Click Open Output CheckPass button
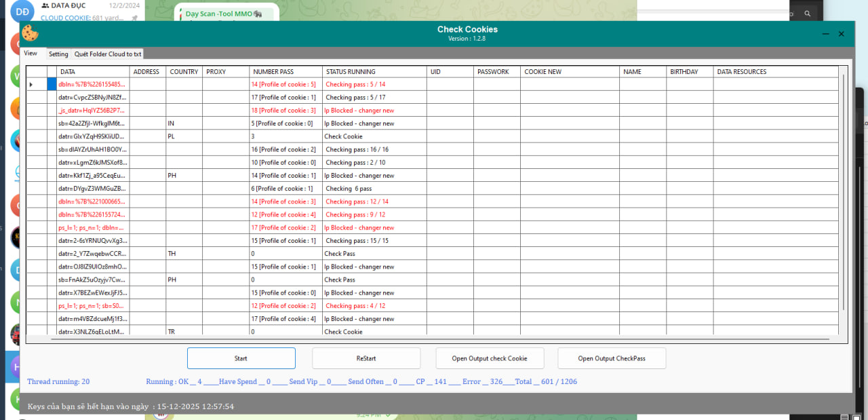Screen dimensions: 868x420 (x=612, y=358)
